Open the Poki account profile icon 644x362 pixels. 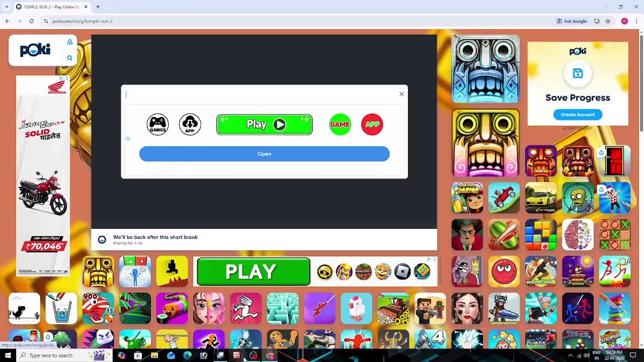point(69,42)
